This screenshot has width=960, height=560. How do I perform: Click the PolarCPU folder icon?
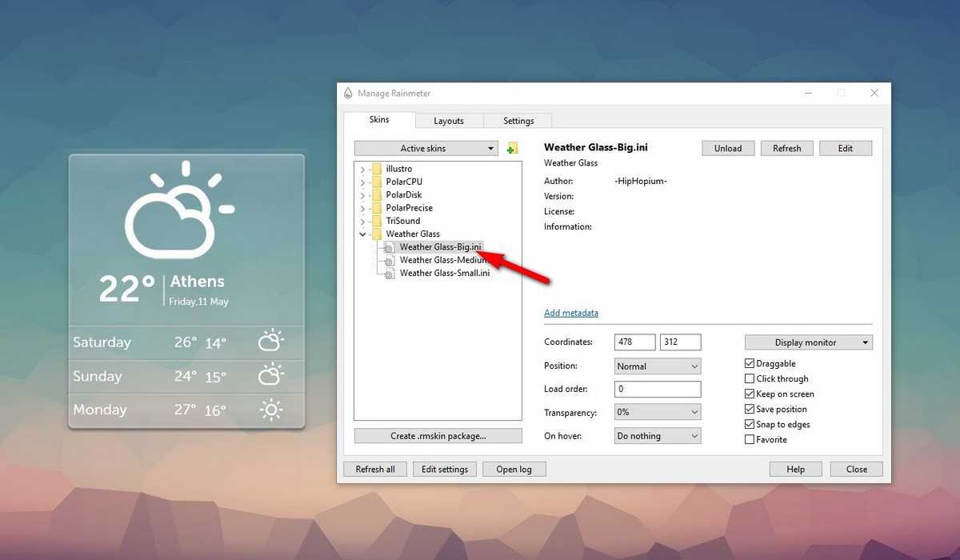[x=376, y=182]
